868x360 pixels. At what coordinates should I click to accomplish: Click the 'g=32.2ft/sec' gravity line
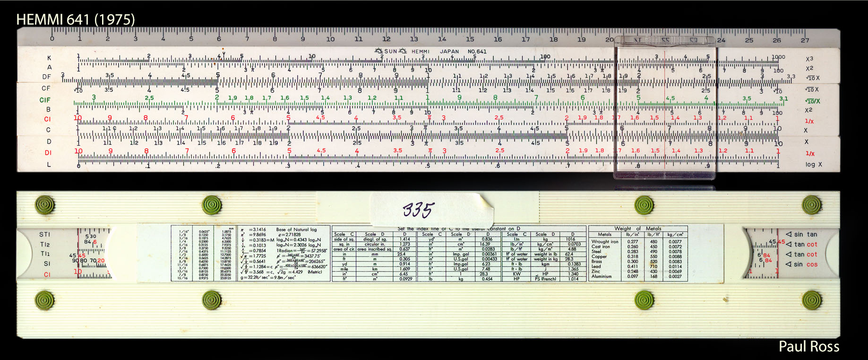(x=268, y=277)
